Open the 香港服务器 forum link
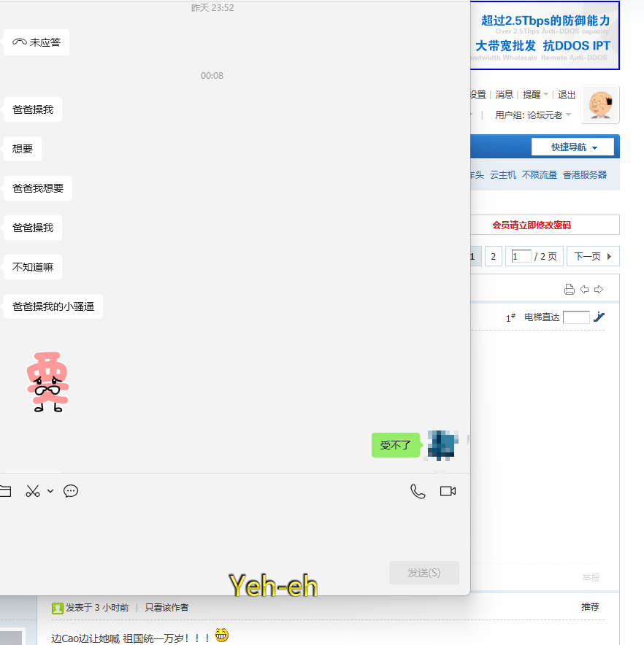 585,175
